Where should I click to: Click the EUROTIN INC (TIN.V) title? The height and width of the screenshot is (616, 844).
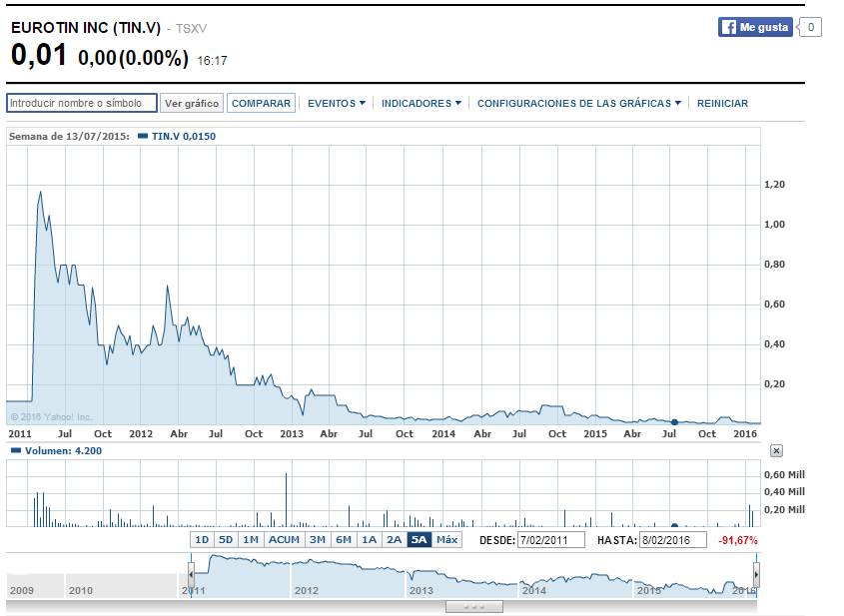click(x=86, y=28)
